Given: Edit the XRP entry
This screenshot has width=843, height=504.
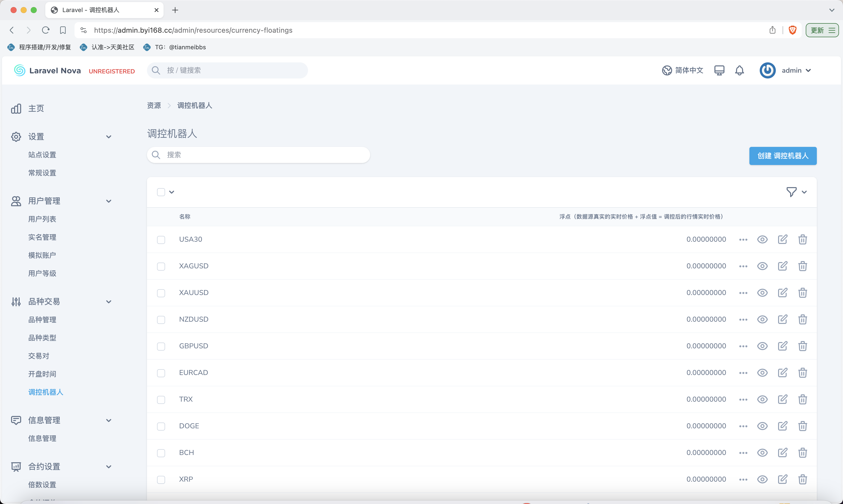Looking at the screenshot, I should [x=783, y=479].
